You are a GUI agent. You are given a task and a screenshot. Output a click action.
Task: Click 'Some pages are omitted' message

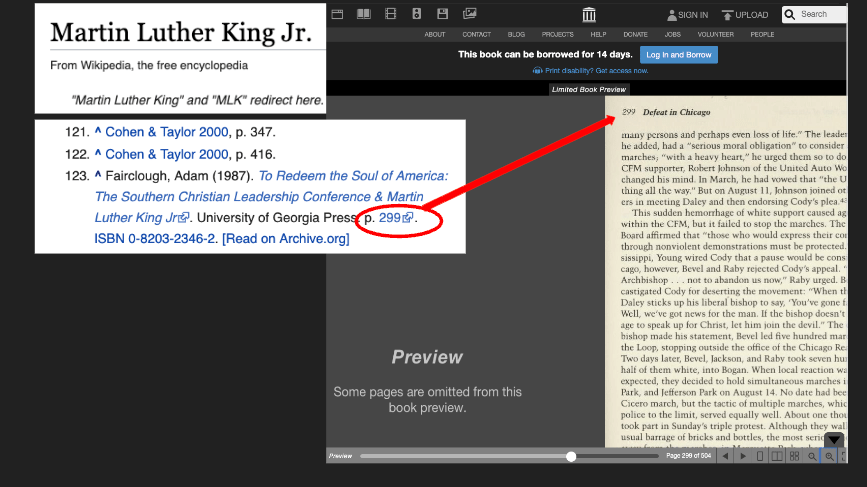[427, 400]
